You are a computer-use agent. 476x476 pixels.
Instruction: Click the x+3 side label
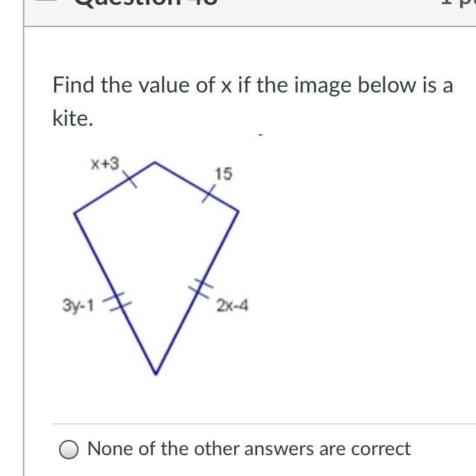point(105,164)
